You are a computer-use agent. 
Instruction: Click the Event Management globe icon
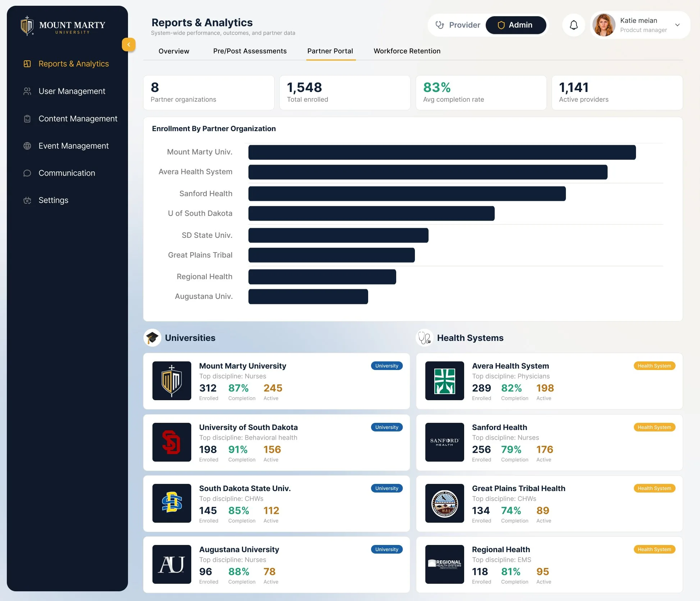[x=27, y=146]
